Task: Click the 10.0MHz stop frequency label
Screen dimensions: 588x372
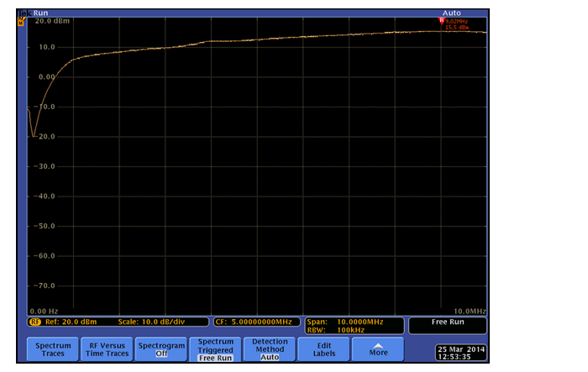Action: tap(470, 312)
